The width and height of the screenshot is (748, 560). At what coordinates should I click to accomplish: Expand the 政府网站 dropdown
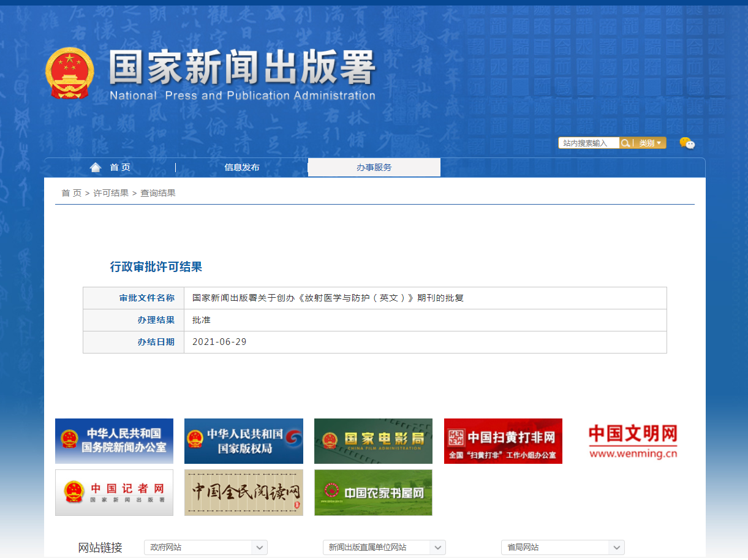coord(206,547)
